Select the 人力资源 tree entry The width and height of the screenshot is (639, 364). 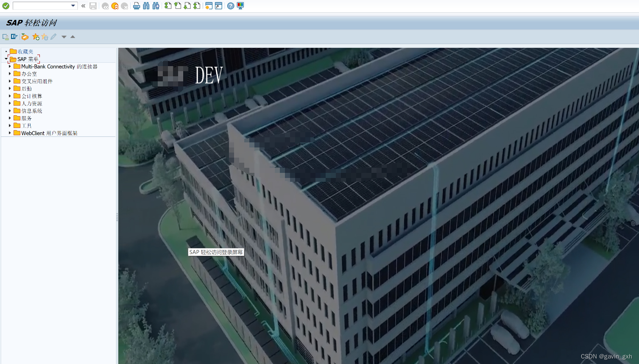28,103
